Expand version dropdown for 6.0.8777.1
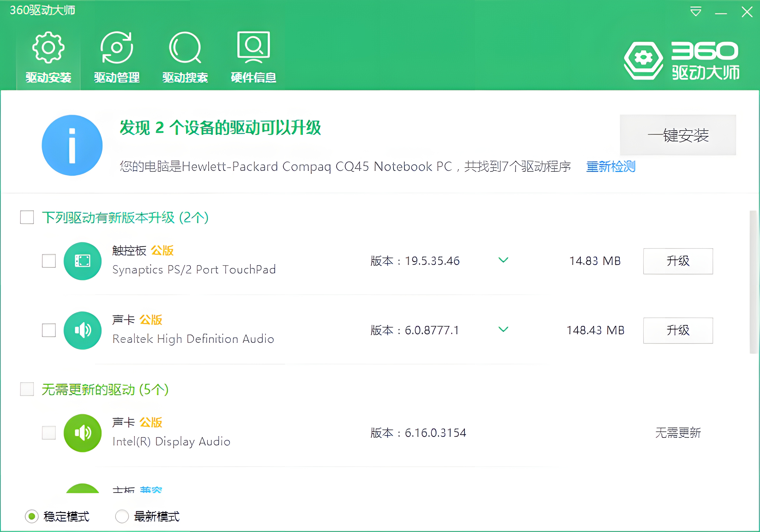This screenshot has width=760, height=532. pyautogui.click(x=503, y=329)
